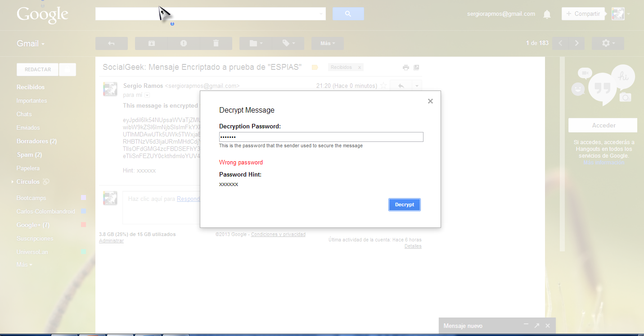
Task: Expand the Círculos section
Action: (x=13, y=182)
